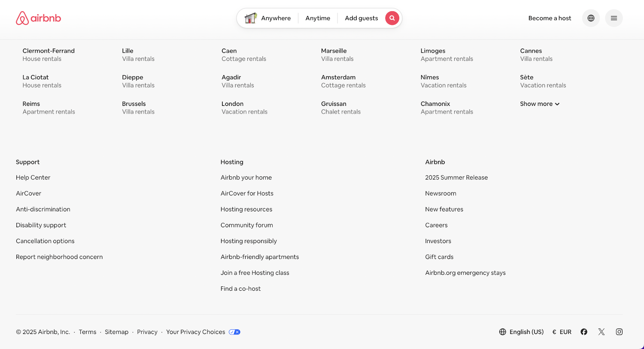Image resolution: width=644 pixels, height=349 pixels.
Task: Select Sète Vacation rentals
Action: point(543,81)
